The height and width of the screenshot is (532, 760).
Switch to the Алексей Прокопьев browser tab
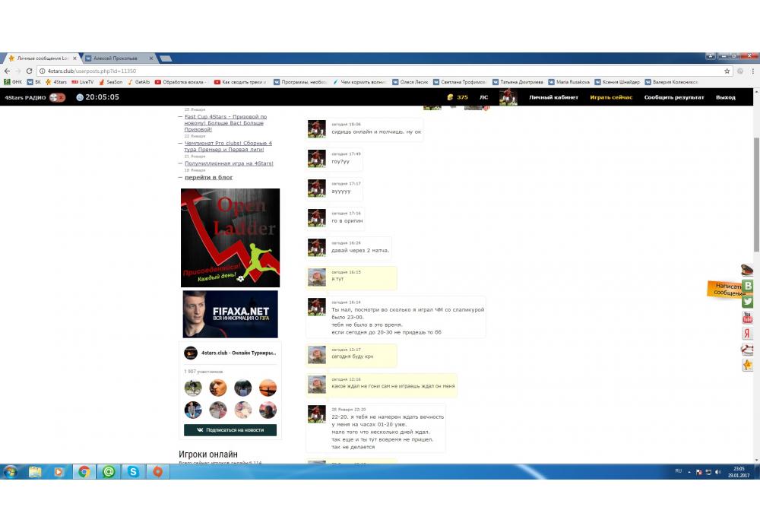click(116, 59)
